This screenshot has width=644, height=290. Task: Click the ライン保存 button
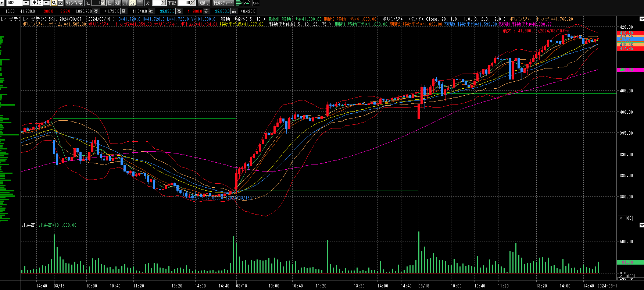click(x=74, y=3)
